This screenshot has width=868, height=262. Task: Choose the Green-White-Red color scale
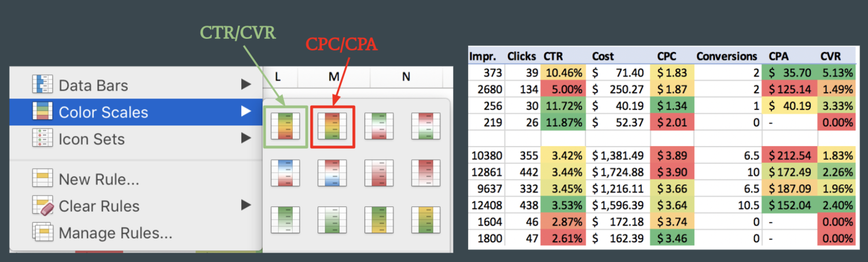click(x=379, y=125)
